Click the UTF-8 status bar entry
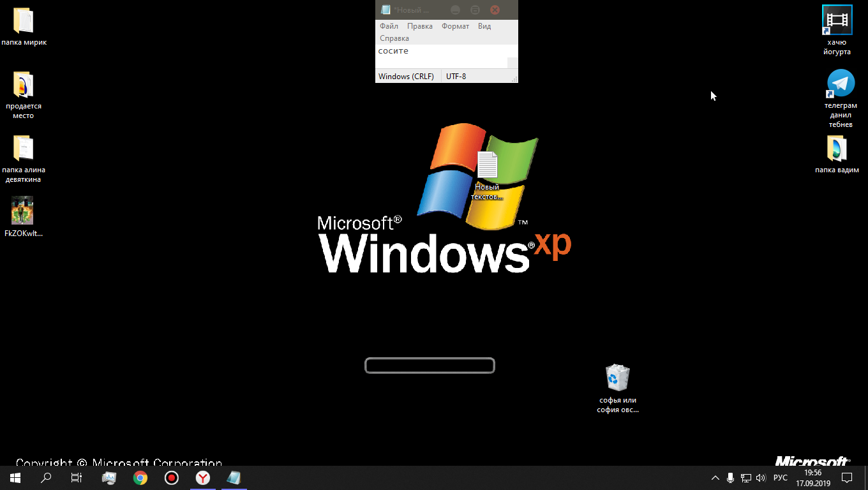The image size is (868, 490). (x=456, y=77)
